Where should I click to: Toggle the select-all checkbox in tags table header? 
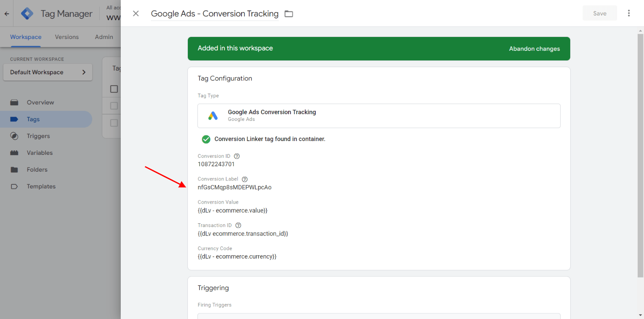[x=114, y=89]
